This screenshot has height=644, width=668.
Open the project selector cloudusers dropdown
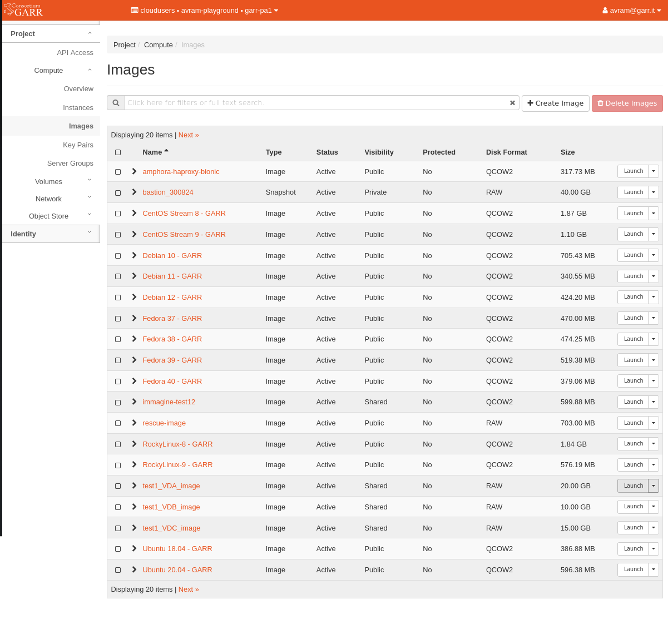205,10
